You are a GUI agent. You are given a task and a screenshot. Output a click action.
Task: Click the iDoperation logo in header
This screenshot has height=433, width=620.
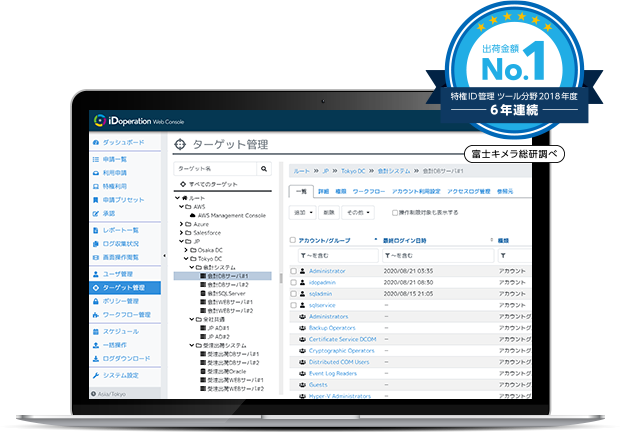tap(139, 121)
